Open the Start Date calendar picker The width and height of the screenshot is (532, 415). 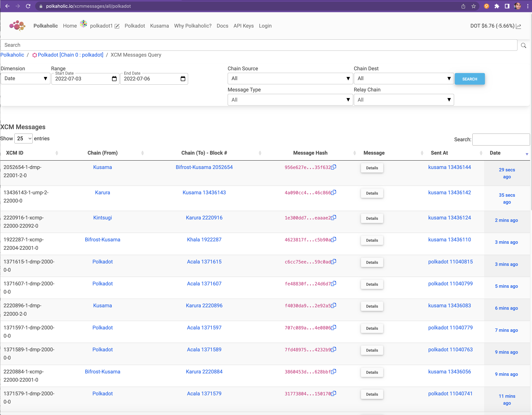(114, 79)
